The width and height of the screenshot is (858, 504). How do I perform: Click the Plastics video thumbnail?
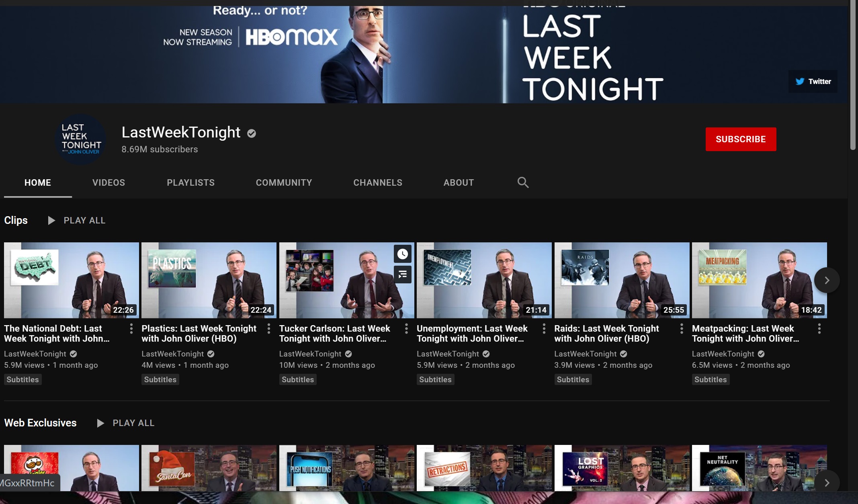209,280
